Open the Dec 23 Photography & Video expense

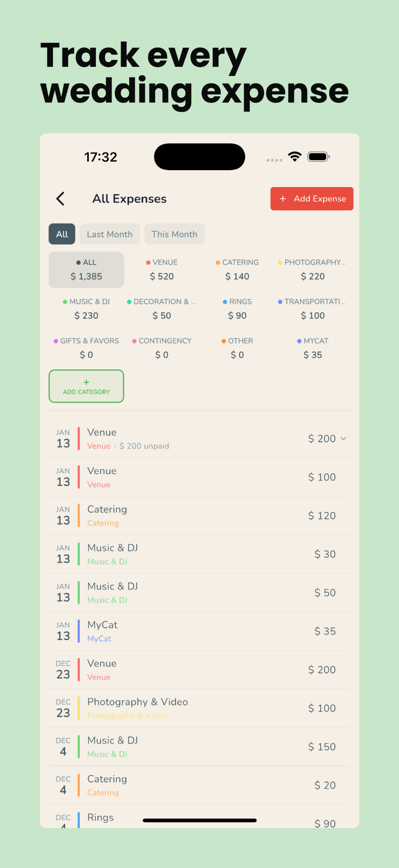pyautogui.click(x=199, y=708)
